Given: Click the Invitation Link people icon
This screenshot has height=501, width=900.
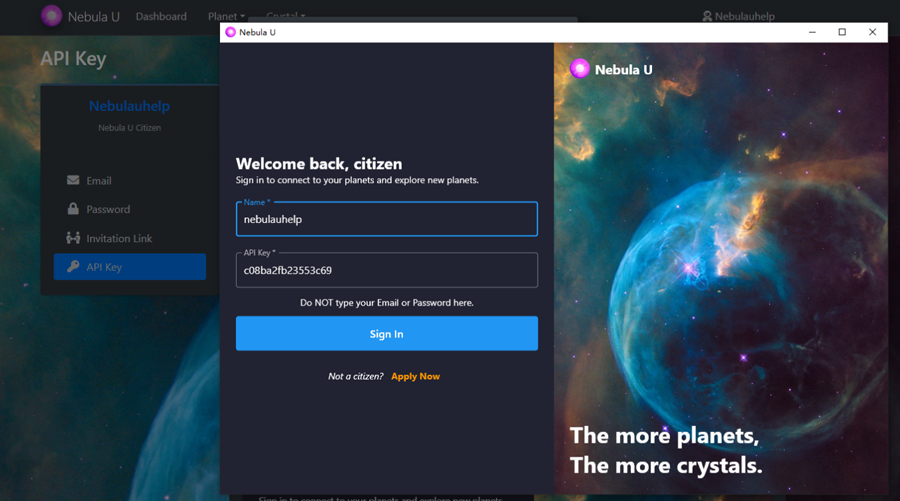Looking at the screenshot, I should (73, 238).
